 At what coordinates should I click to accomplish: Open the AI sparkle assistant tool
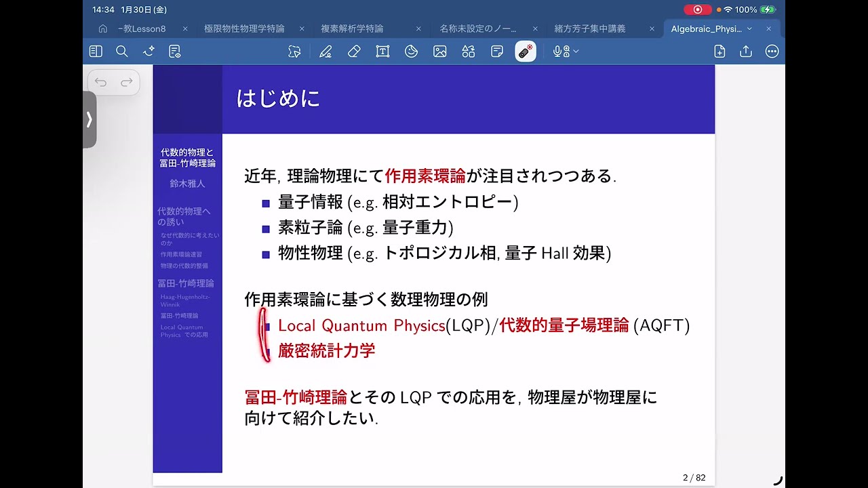149,52
